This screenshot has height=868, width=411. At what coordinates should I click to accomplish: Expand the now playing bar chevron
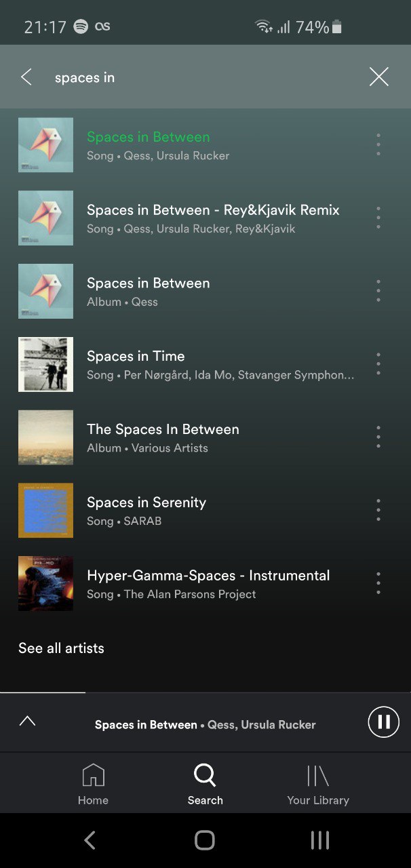click(x=27, y=721)
